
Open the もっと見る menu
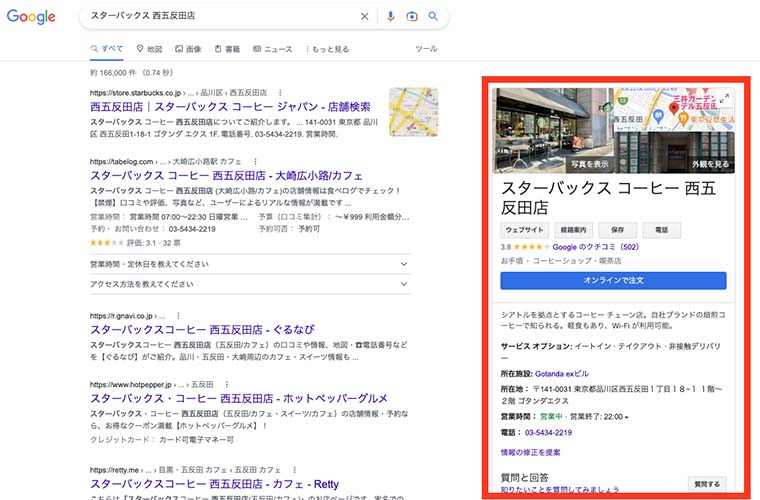[x=327, y=49]
